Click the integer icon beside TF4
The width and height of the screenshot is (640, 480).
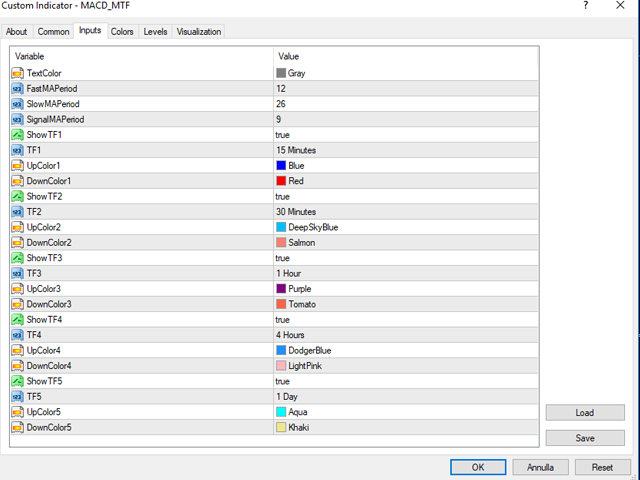[18, 335]
